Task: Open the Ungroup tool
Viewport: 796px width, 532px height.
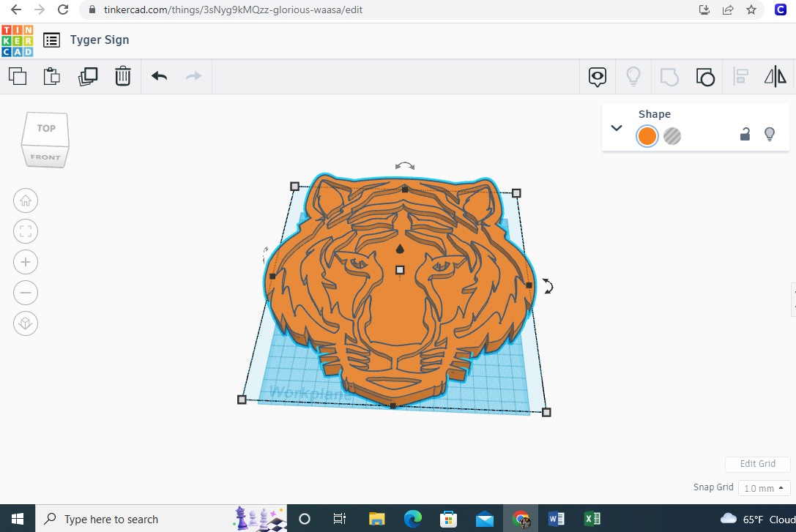Action: click(704, 76)
